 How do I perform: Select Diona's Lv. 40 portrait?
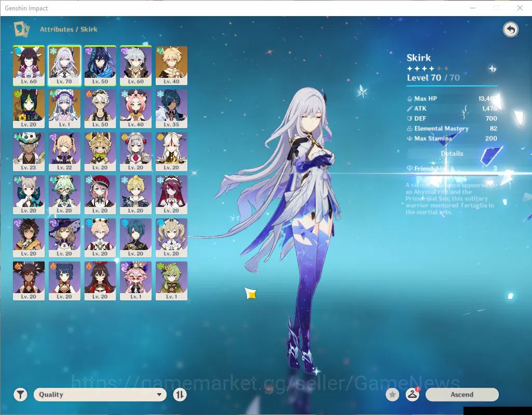(135, 108)
